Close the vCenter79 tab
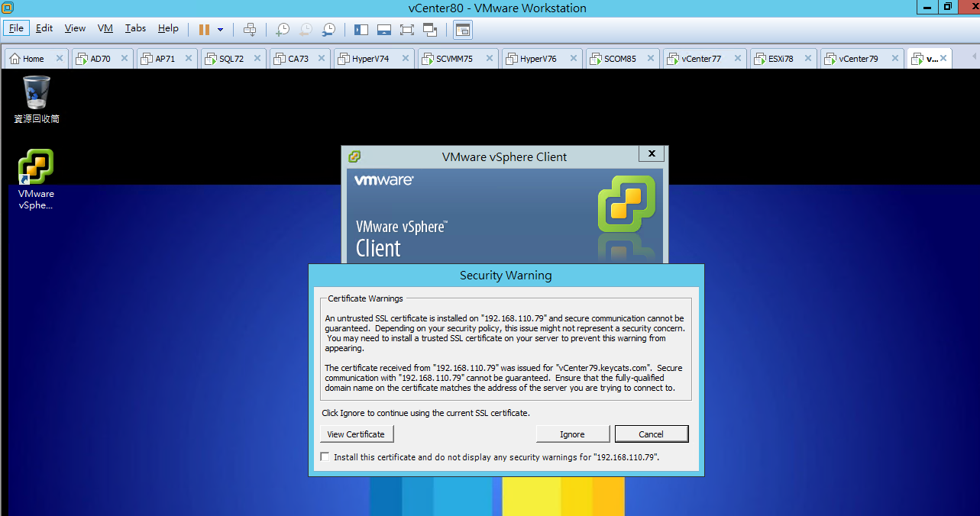The height and width of the screenshot is (516, 980). [x=894, y=58]
